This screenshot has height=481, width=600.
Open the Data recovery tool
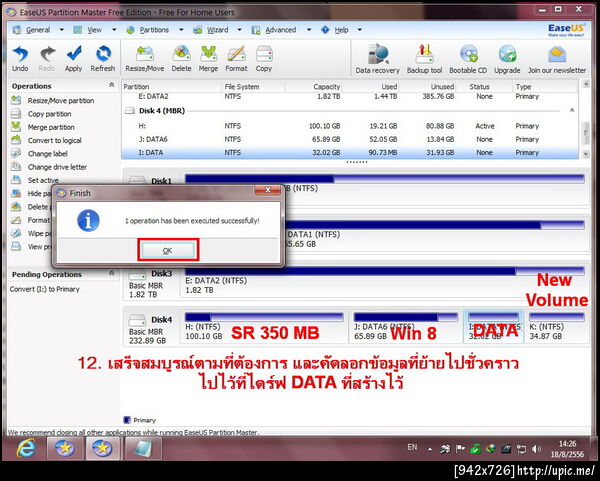tap(378, 54)
